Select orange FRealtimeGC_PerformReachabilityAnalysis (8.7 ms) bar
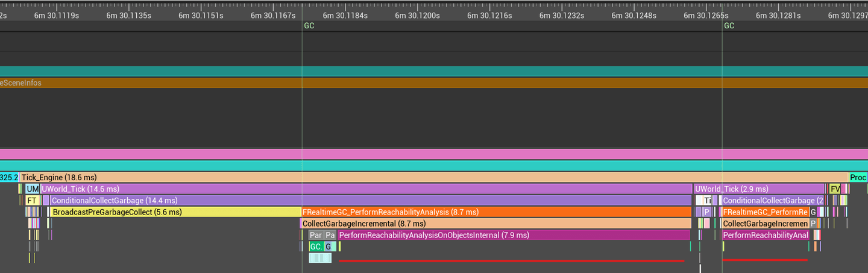The height and width of the screenshot is (273, 868). [x=494, y=212]
